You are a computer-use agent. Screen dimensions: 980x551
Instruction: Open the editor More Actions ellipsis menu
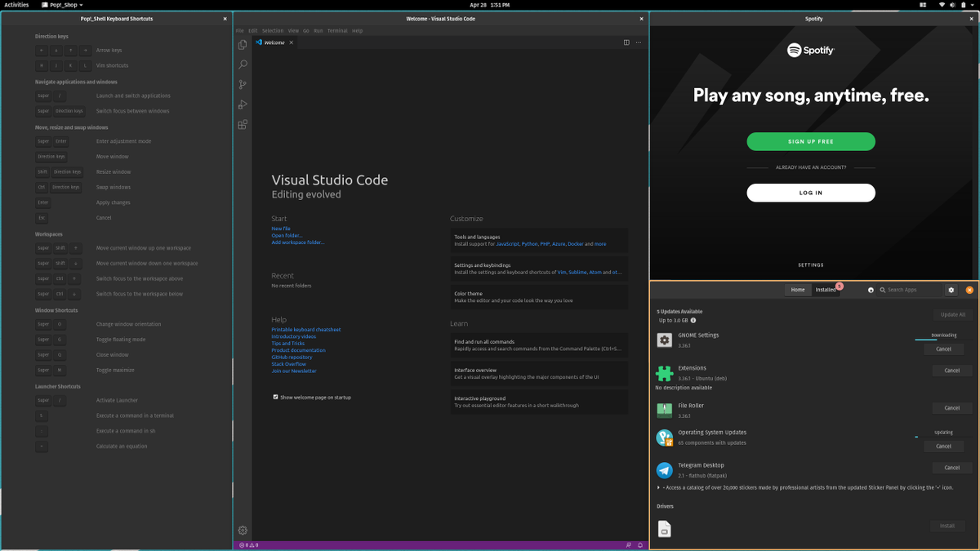coord(639,42)
